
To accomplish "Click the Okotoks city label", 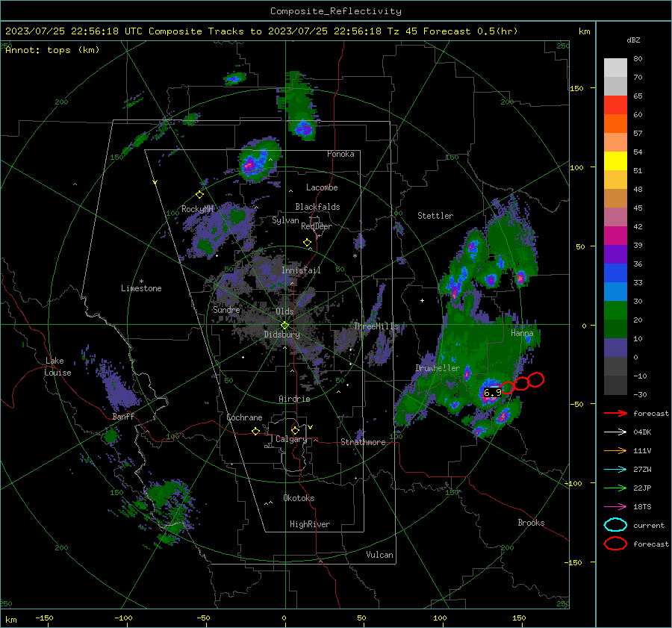I will (x=299, y=498).
